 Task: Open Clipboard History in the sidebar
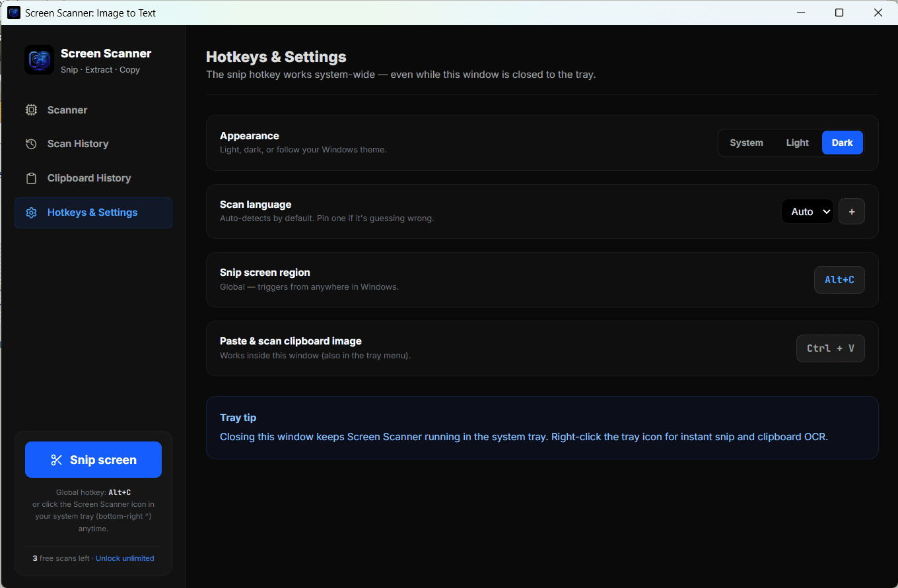(93, 178)
